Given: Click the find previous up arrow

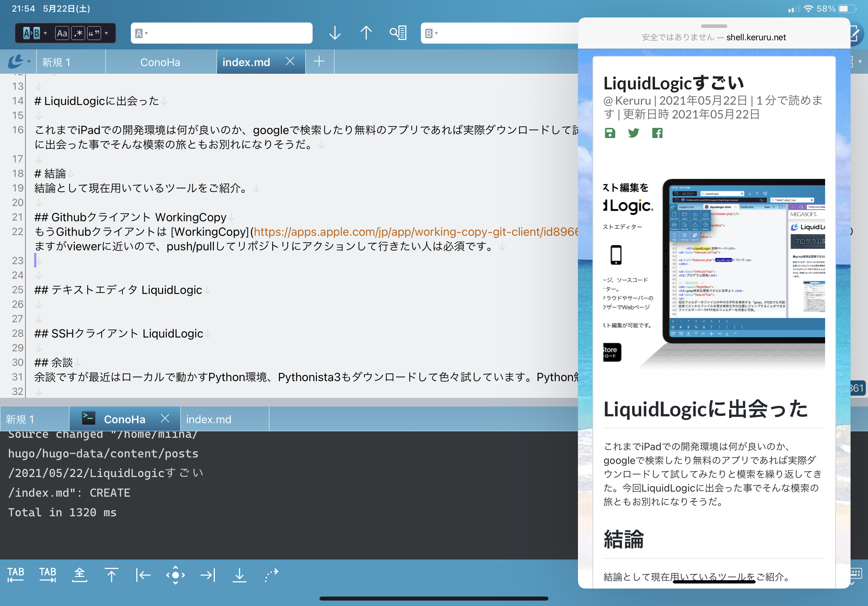Looking at the screenshot, I should click(366, 33).
